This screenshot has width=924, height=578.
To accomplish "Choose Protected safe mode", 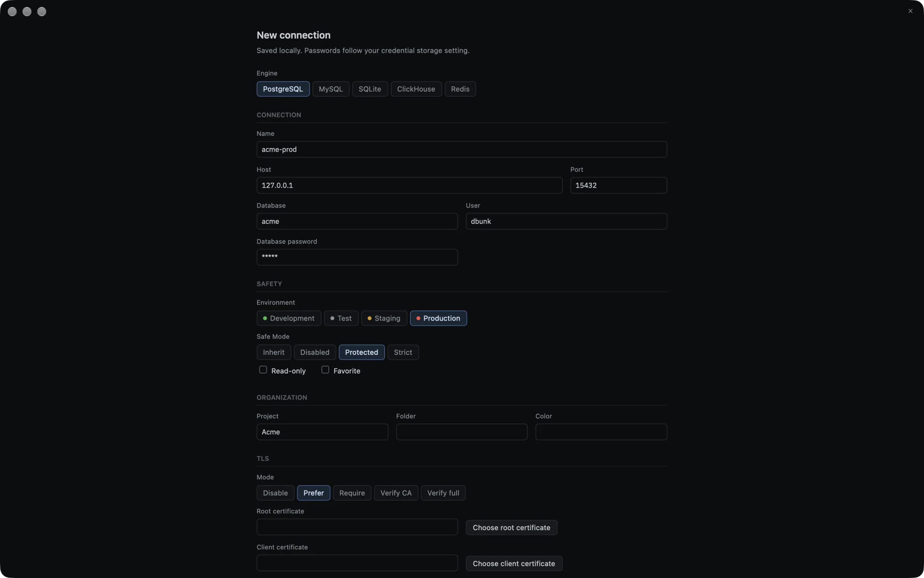I will 362,352.
